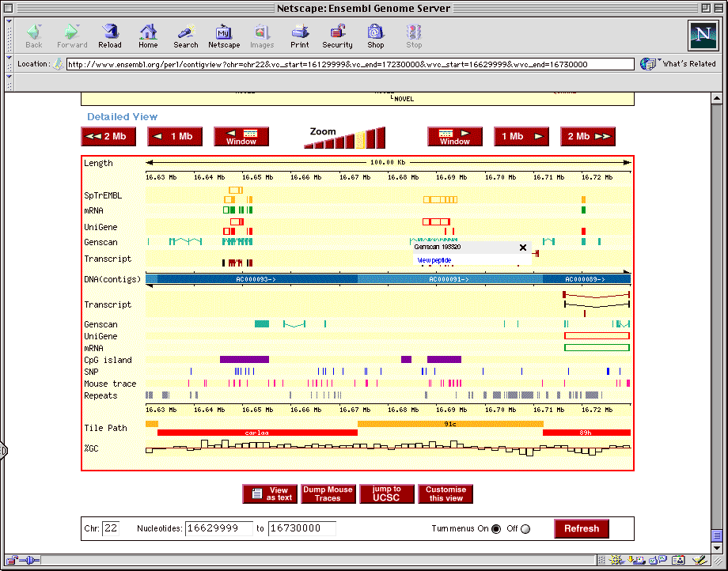Click the vertical scrollbar up arrow

pyautogui.click(x=717, y=98)
